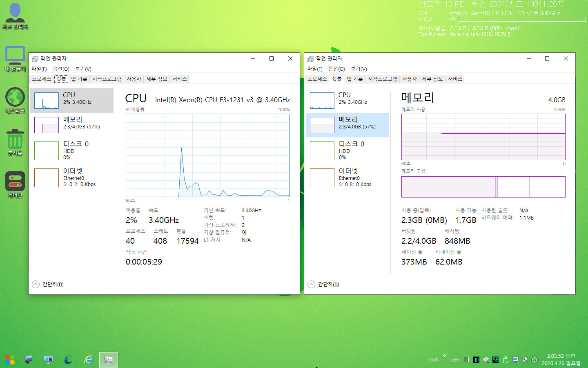Switch to 앱 기록 tab in right Task Manager
The image size is (588, 368).
(x=355, y=79)
